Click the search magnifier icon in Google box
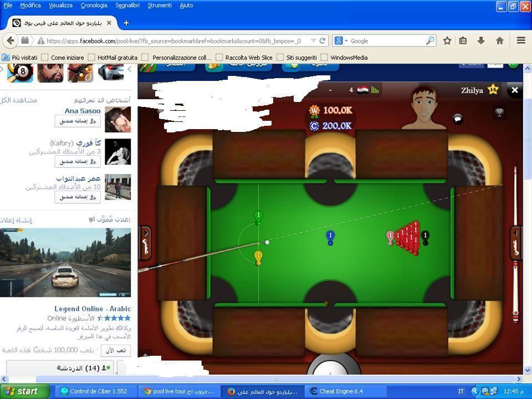Viewport: 532px width, 399px height. tap(430, 40)
